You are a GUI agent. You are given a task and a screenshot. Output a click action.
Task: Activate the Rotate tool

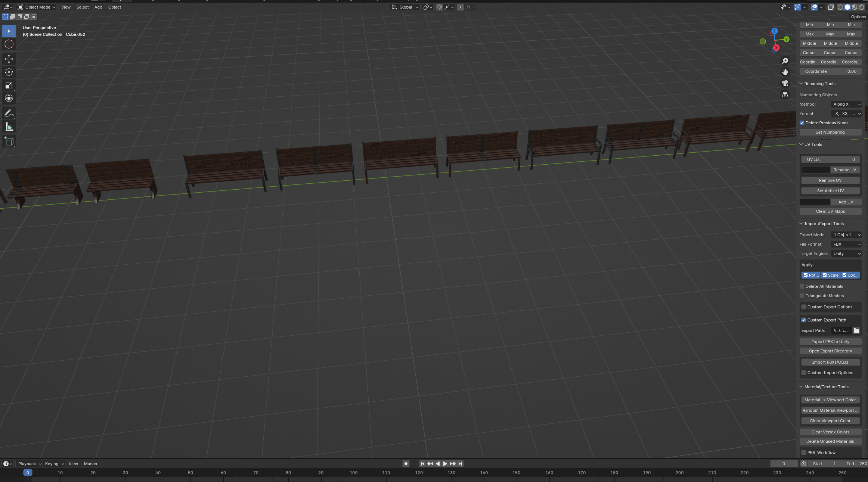(x=9, y=72)
